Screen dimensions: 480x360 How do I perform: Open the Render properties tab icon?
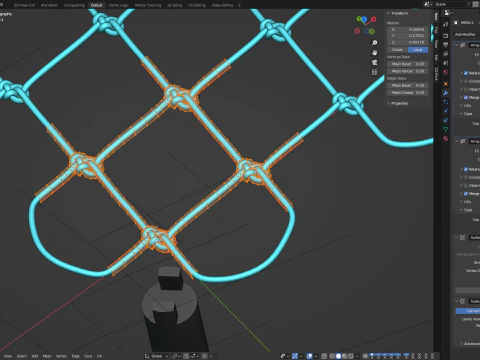pos(446,35)
